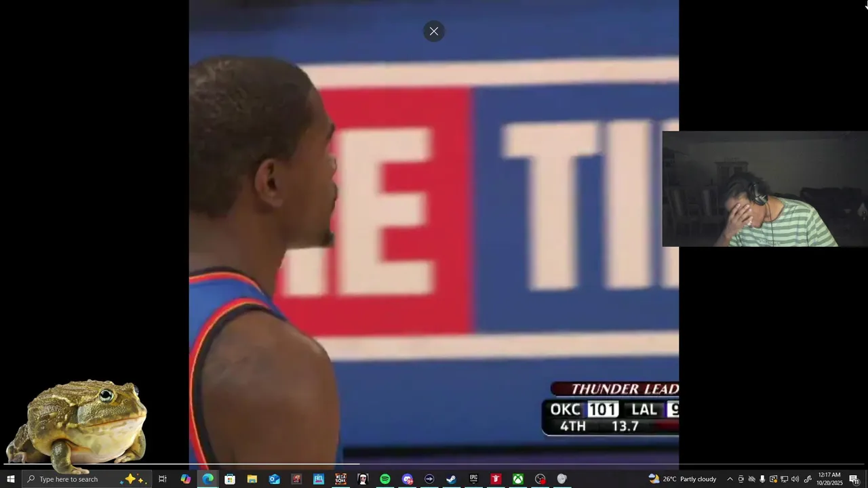Open Outlook from the taskbar

[274, 479]
